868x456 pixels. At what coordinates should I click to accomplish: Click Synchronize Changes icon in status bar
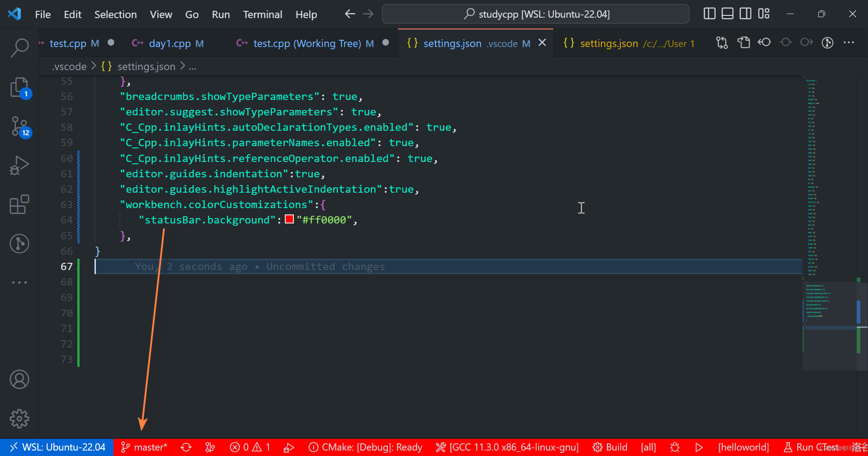pos(186,447)
